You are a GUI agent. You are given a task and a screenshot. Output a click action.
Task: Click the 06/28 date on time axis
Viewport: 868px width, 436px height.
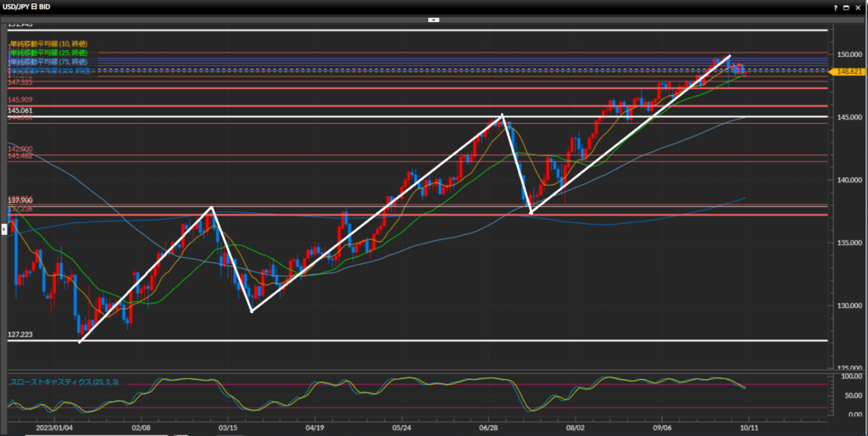(489, 429)
